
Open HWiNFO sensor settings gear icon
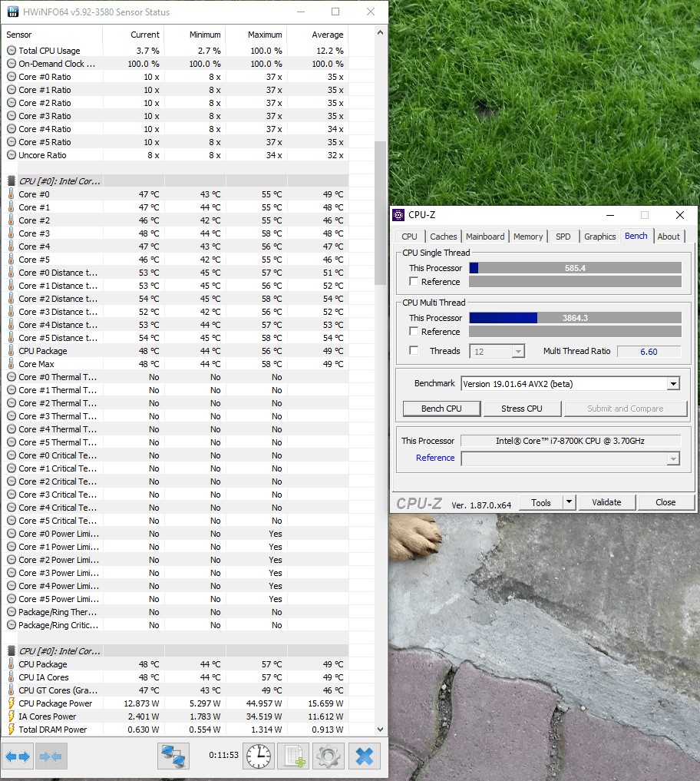[x=328, y=756]
